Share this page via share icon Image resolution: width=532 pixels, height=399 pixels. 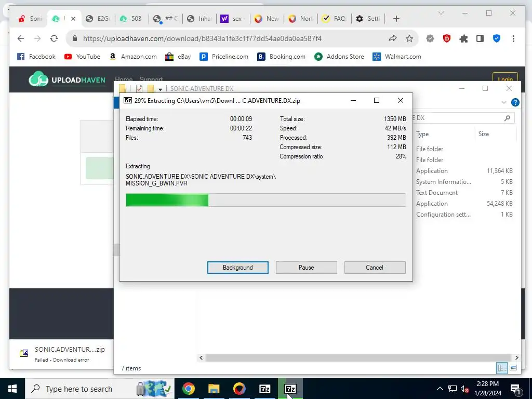(x=393, y=38)
